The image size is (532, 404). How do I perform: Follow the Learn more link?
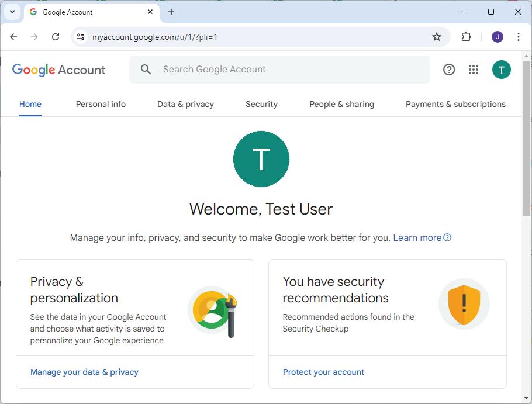pos(417,237)
